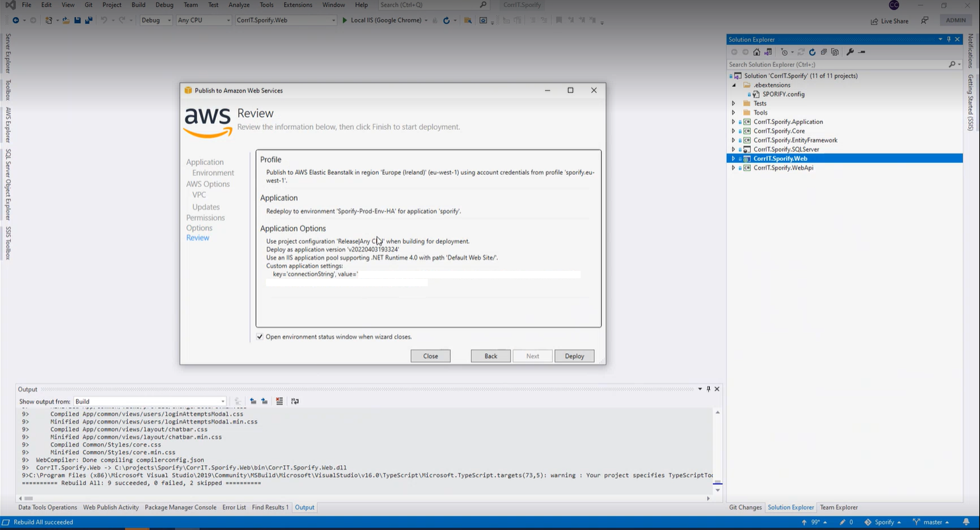
Task: Open the Debug configuration dropdown
Action: pyautogui.click(x=156, y=21)
